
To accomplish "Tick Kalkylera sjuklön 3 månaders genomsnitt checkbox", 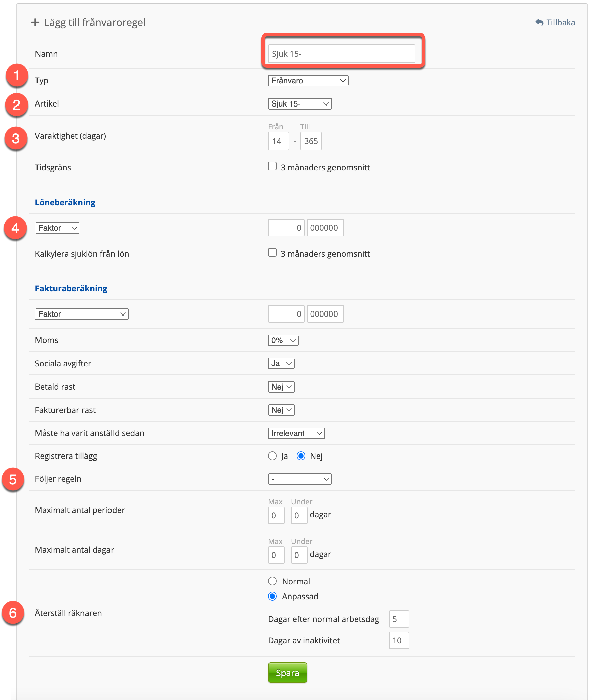I will pyautogui.click(x=272, y=253).
